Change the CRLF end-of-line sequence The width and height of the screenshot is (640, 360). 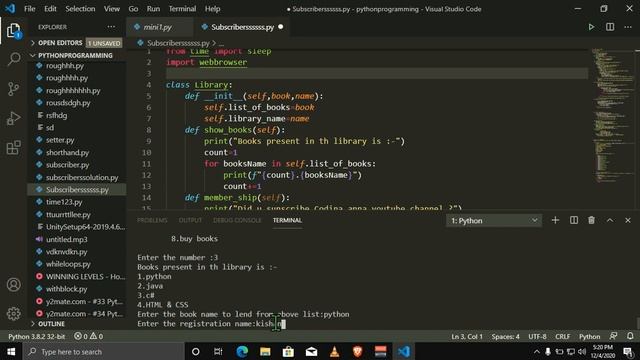click(x=562, y=336)
